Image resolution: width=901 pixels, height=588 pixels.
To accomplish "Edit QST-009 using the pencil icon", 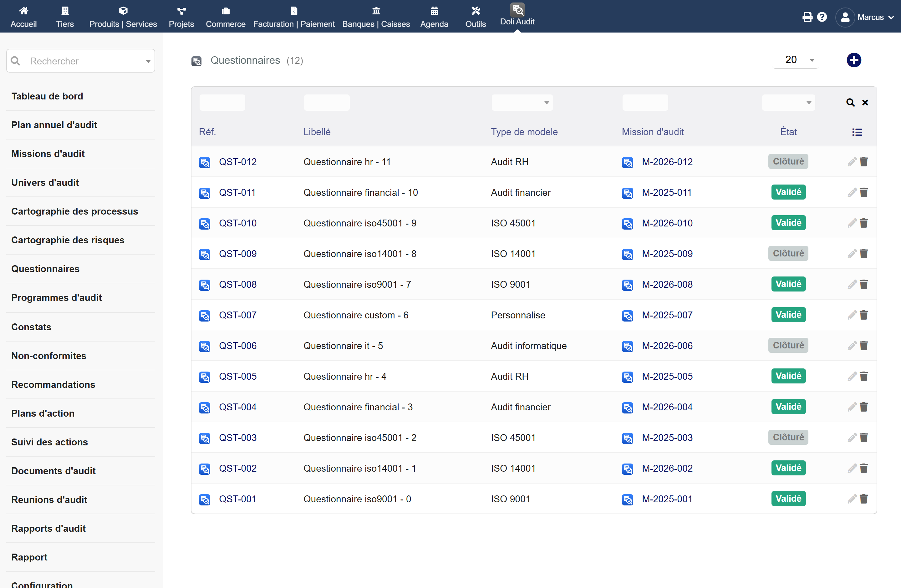I will tap(852, 254).
